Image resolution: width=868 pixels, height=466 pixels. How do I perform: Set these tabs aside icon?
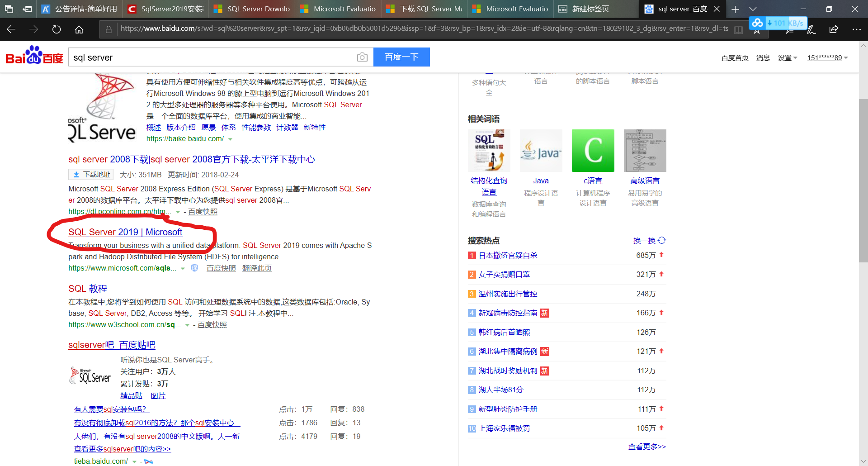(28, 9)
